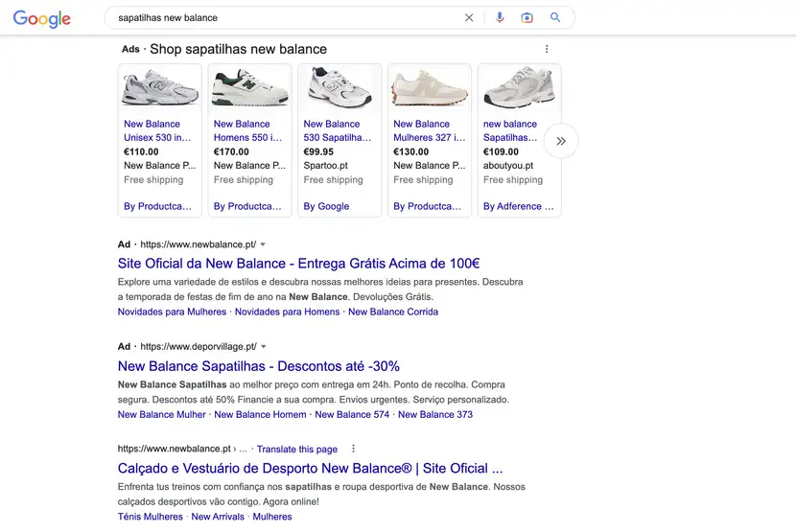Open Calçado e Vestuário de Desporto New Balance result
This screenshot has width=796, height=532.
[310, 468]
